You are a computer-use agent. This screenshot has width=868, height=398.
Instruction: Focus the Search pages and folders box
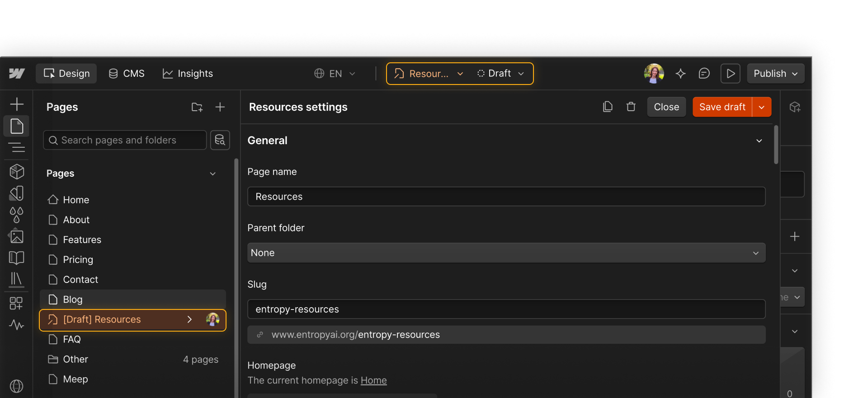pos(125,140)
